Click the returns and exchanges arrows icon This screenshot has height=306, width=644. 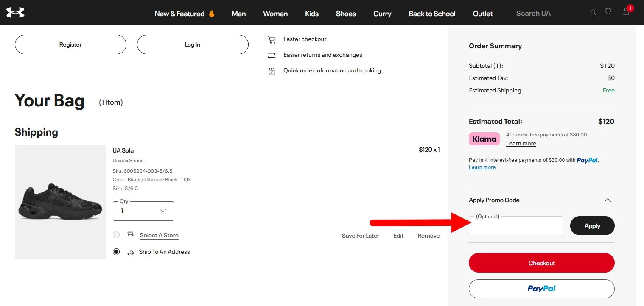tap(272, 56)
